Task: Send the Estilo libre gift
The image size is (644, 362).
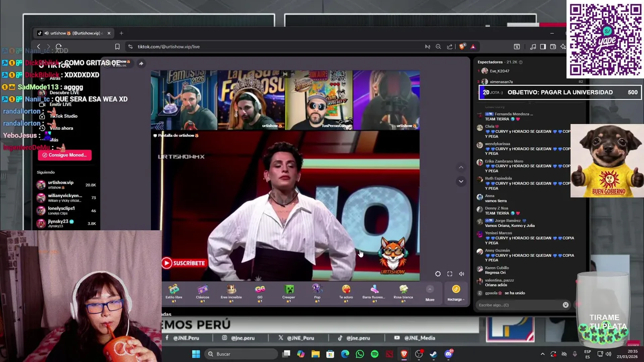Action: 174,292
